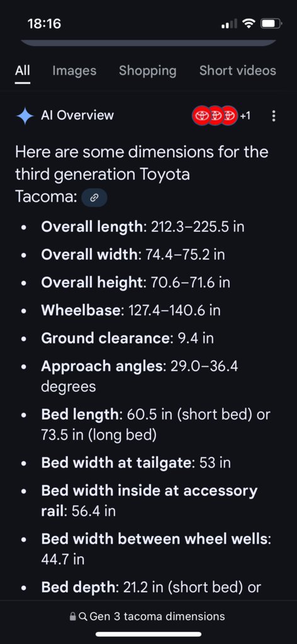Tap the search box at top edge

click(148, 43)
